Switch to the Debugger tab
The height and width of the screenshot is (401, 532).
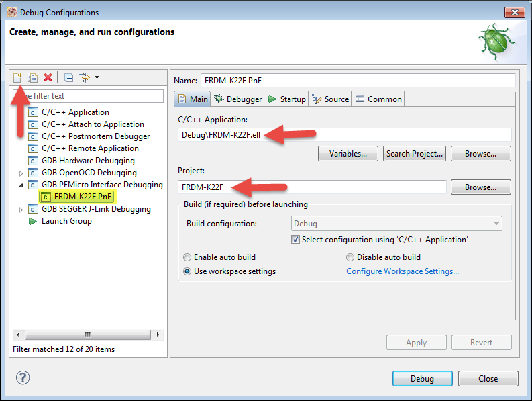click(x=238, y=99)
